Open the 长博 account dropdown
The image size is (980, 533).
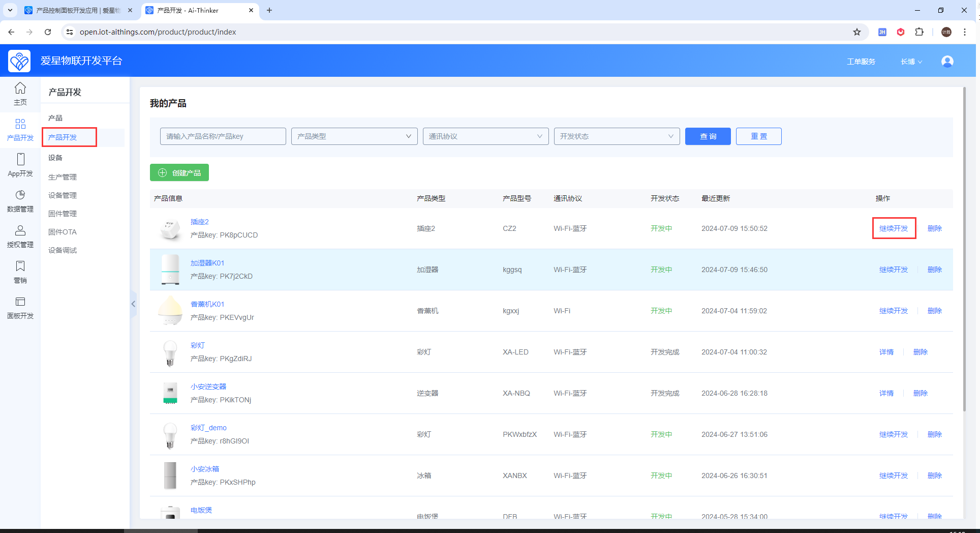(x=911, y=62)
